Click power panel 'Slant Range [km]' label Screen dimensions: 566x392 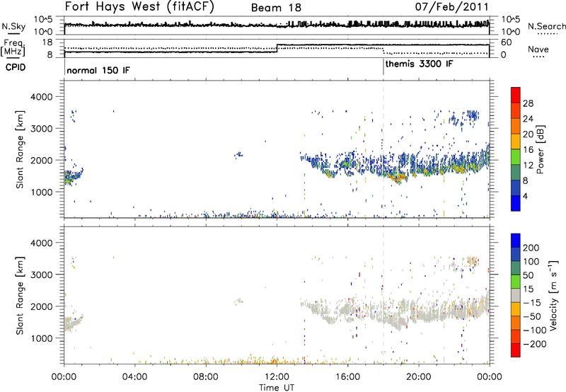pyautogui.click(x=21, y=149)
